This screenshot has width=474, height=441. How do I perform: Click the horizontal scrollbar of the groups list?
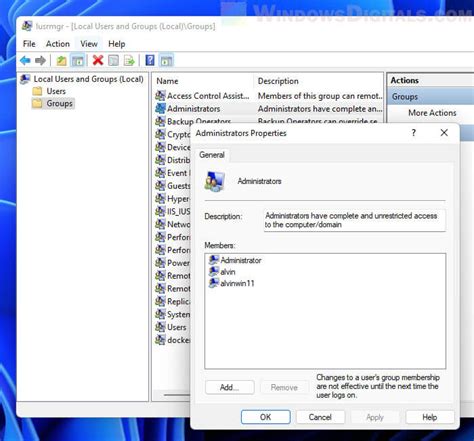(x=177, y=395)
